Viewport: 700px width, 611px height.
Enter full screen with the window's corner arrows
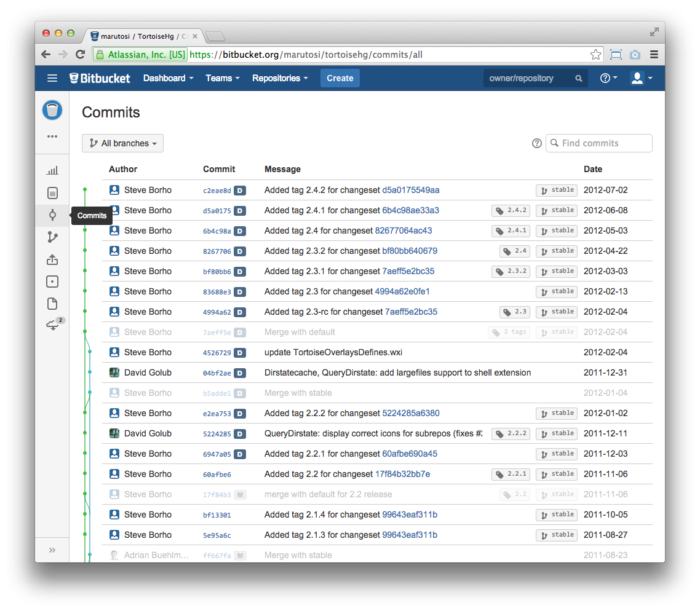coord(654,32)
